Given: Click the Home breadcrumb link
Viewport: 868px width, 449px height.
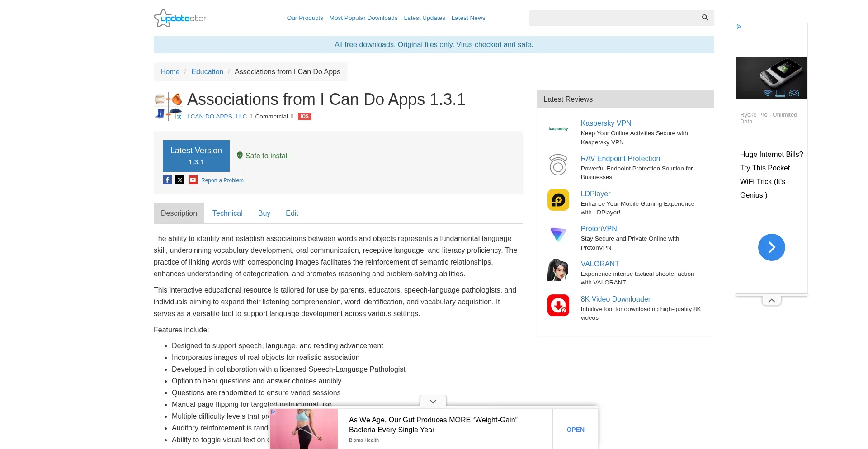Looking at the screenshot, I should point(170,71).
